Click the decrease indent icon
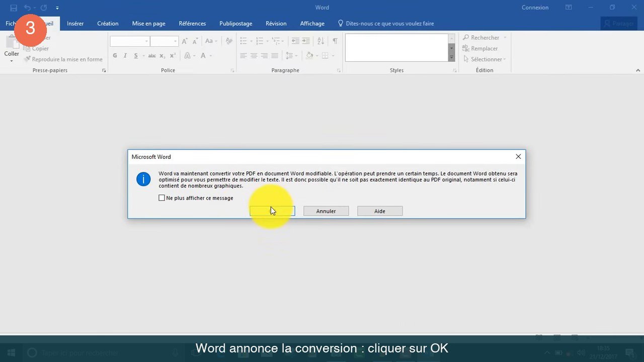Viewport: 644px width, 362px height. (295, 41)
